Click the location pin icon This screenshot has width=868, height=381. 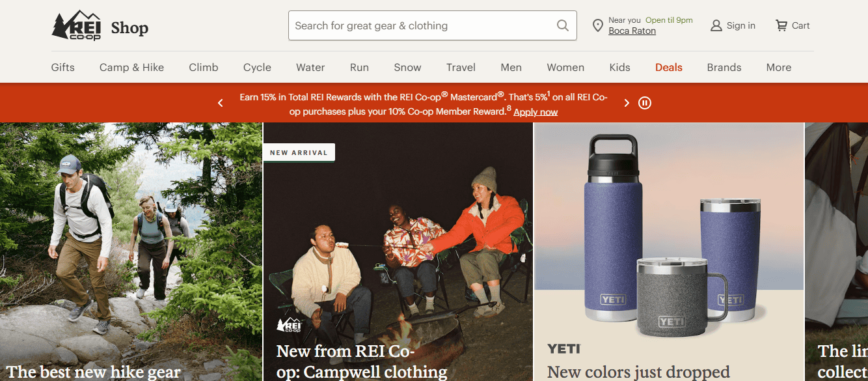coord(597,26)
